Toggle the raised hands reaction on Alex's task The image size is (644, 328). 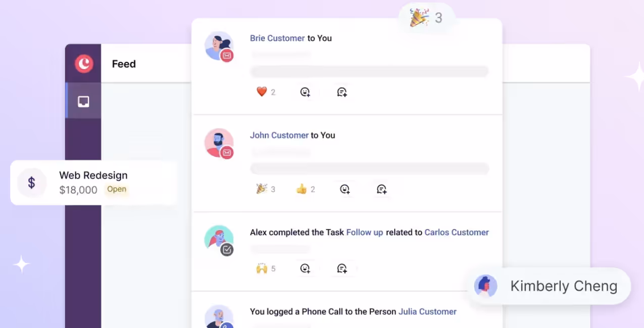[266, 268]
